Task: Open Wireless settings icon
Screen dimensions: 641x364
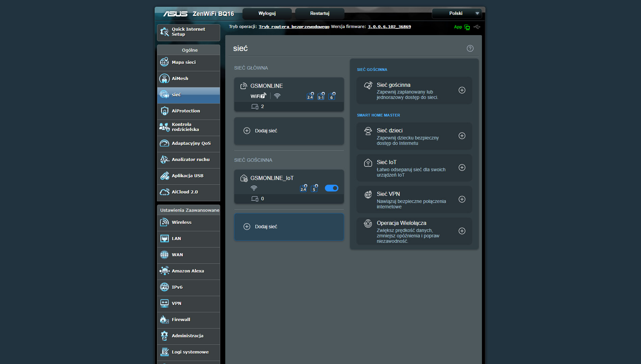Action: coord(164,222)
